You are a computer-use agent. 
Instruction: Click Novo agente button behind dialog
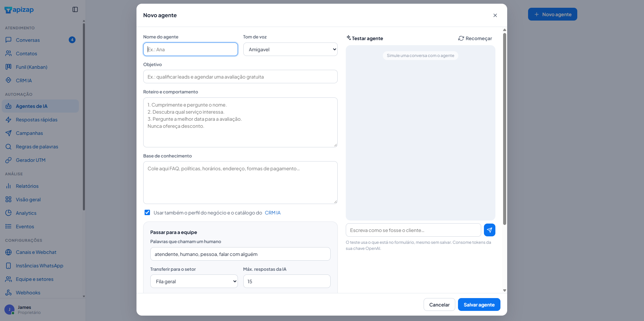pyautogui.click(x=552, y=14)
